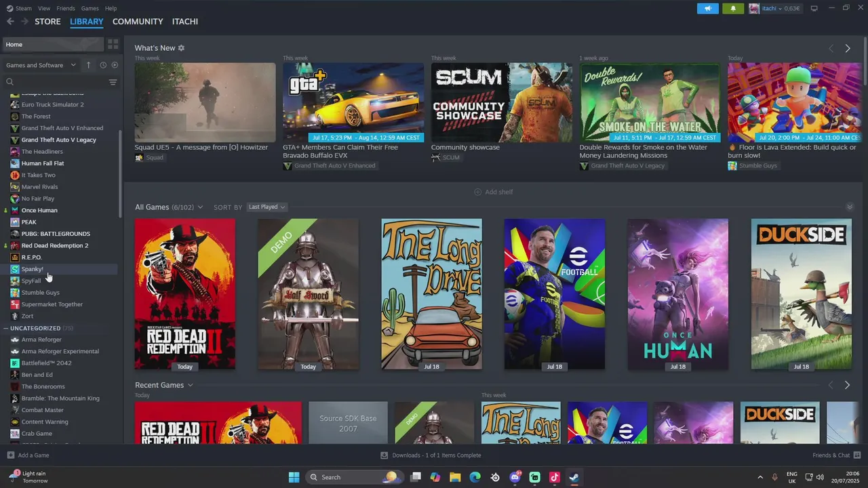
Task: Open Red Dead Redemption II cover in All Games
Action: pos(185,294)
